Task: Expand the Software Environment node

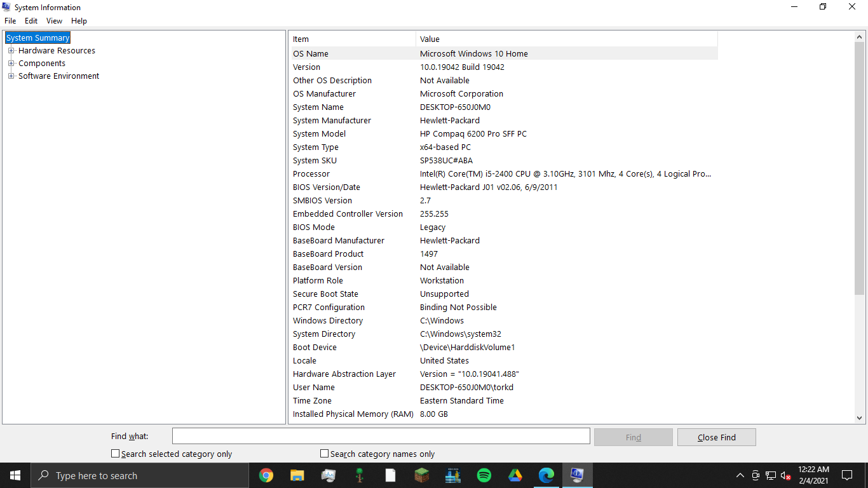Action: click(11, 76)
